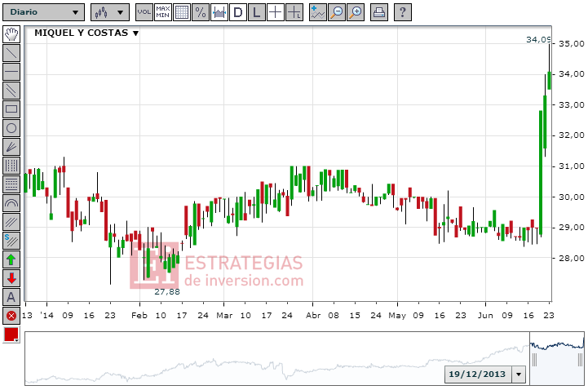Toggle the L logarithmic scale
Viewport: 588px width, 390px height.
pyautogui.click(x=257, y=12)
